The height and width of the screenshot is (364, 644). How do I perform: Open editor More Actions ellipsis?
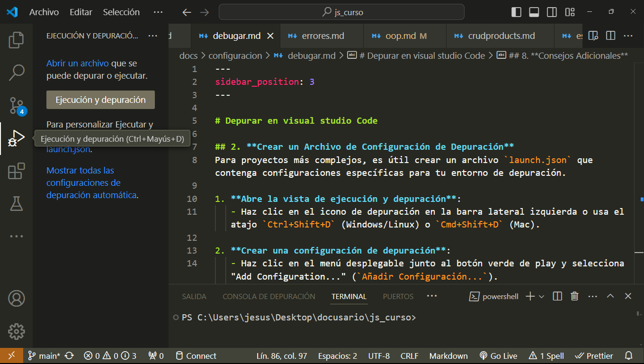pyautogui.click(x=628, y=36)
